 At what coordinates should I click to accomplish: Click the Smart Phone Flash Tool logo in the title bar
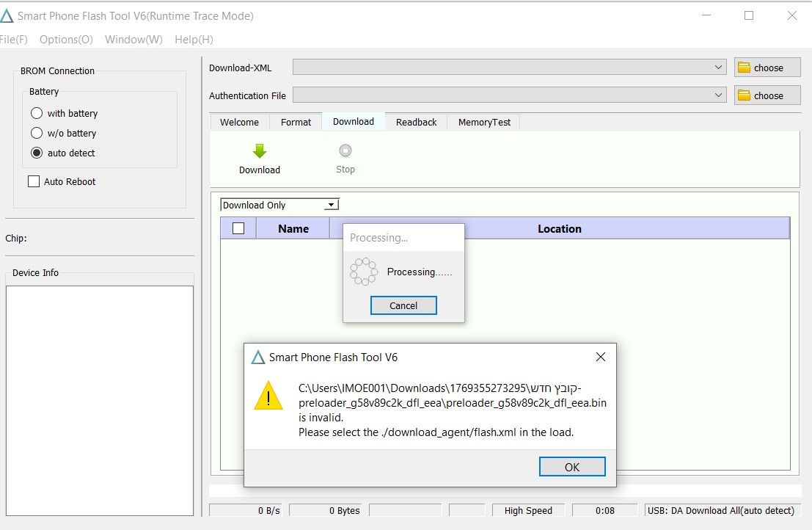coord(6,16)
